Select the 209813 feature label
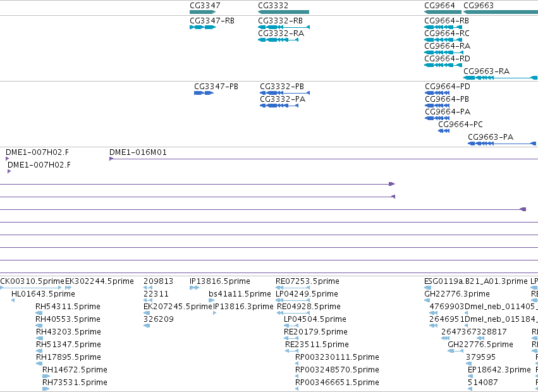Image resolution: width=538 pixels, height=392 pixels. (159, 281)
